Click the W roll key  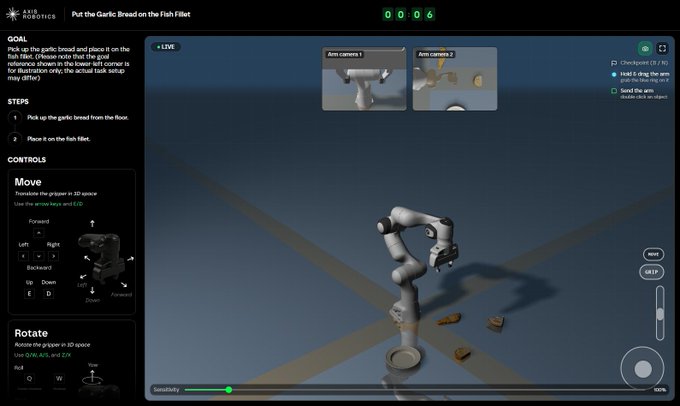coord(59,378)
